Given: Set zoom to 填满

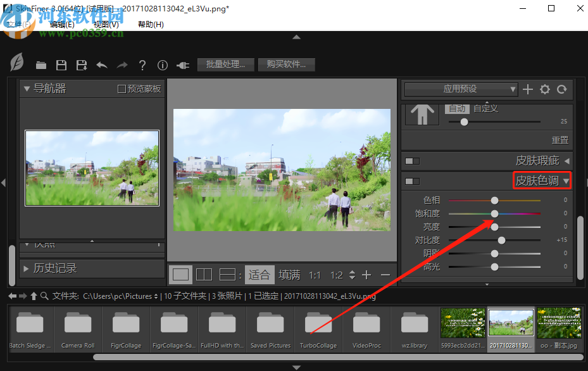Looking at the screenshot, I should tap(289, 275).
